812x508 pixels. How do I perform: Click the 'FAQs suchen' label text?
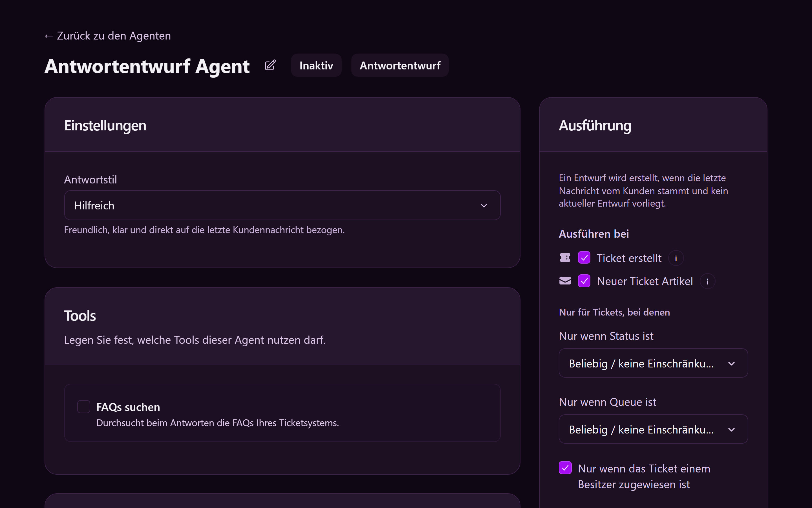coord(128,407)
